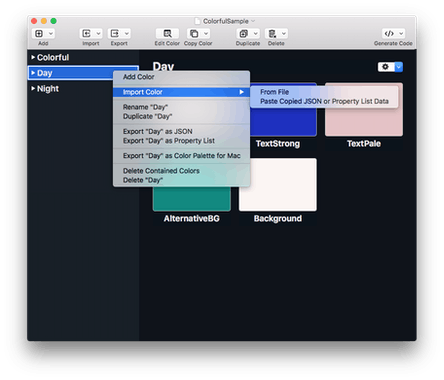
Task: Choose Rename "Day" menu entry
Action: 181,107
